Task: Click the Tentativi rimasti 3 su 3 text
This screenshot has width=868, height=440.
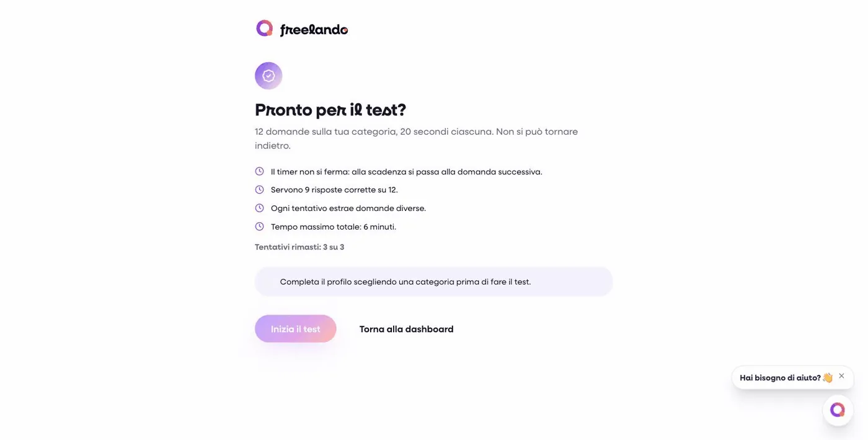Action: coord(299,247)
